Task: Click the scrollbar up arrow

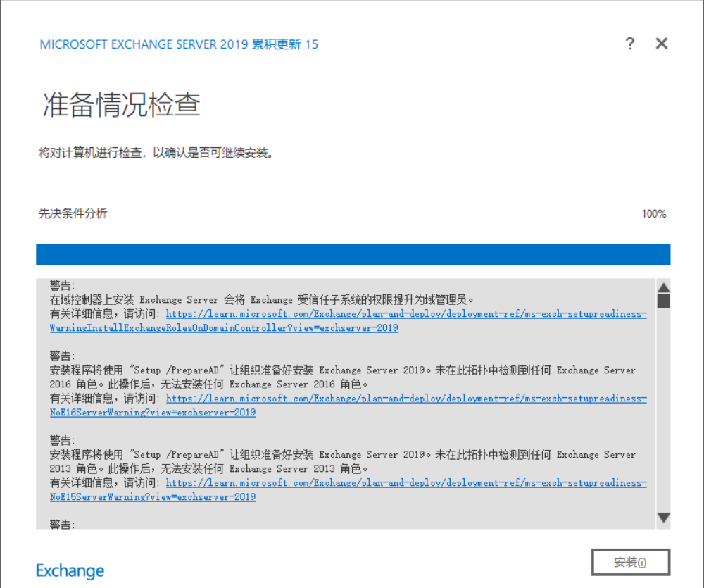Action: 663,287
